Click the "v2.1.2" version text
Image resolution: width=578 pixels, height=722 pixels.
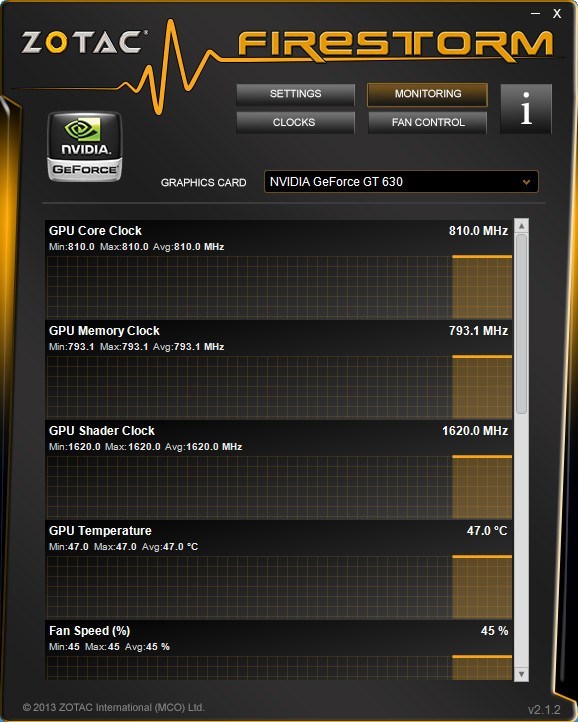[543, 709]
